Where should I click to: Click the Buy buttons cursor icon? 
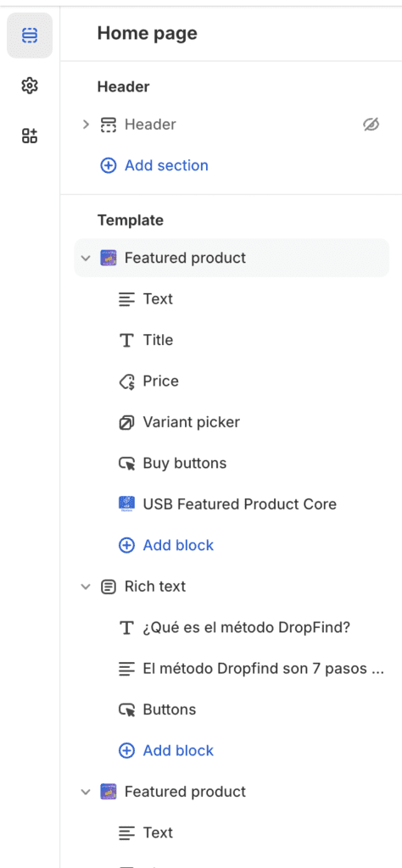127,464
